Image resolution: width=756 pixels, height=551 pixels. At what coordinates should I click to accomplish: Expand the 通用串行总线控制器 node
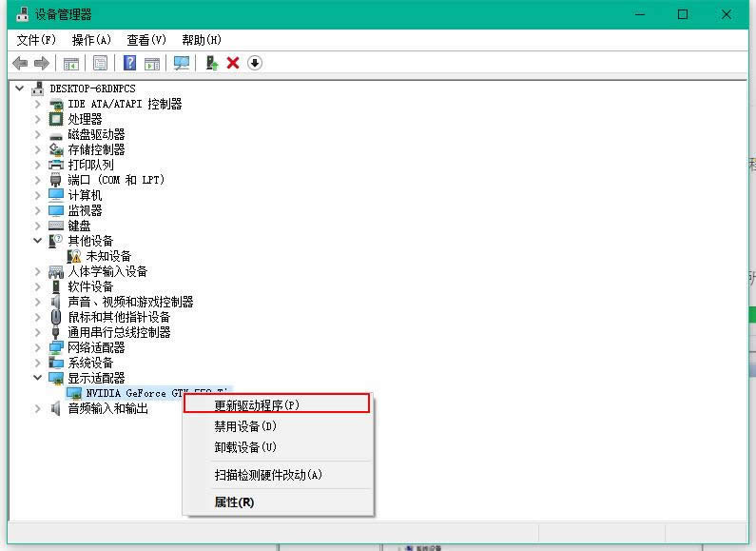click(x=38, y=332)
